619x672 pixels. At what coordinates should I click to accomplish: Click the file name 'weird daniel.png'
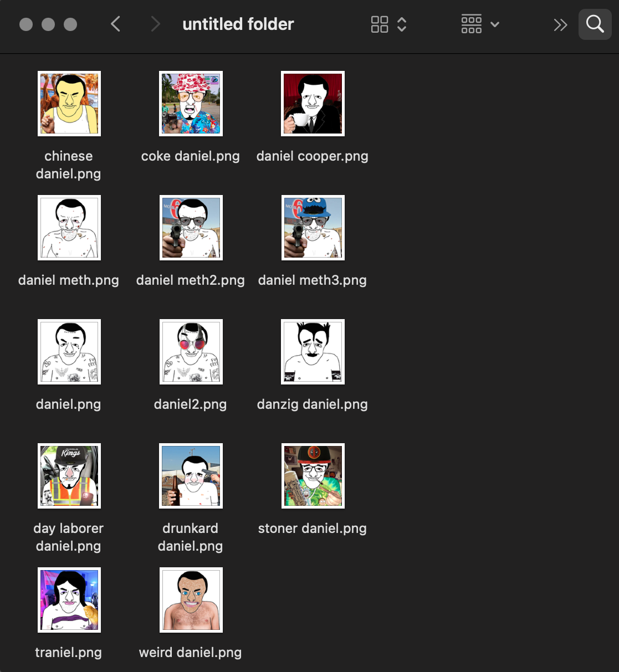pyautogui.click(x=191, y=653)
